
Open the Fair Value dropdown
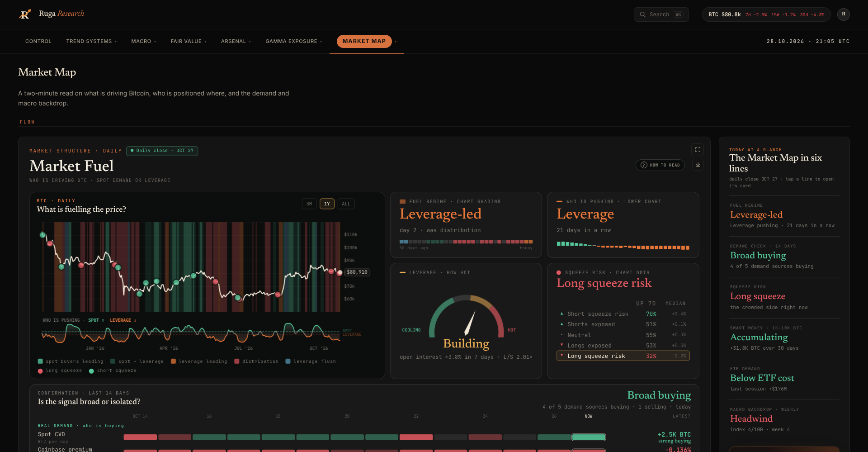point(189,42)
